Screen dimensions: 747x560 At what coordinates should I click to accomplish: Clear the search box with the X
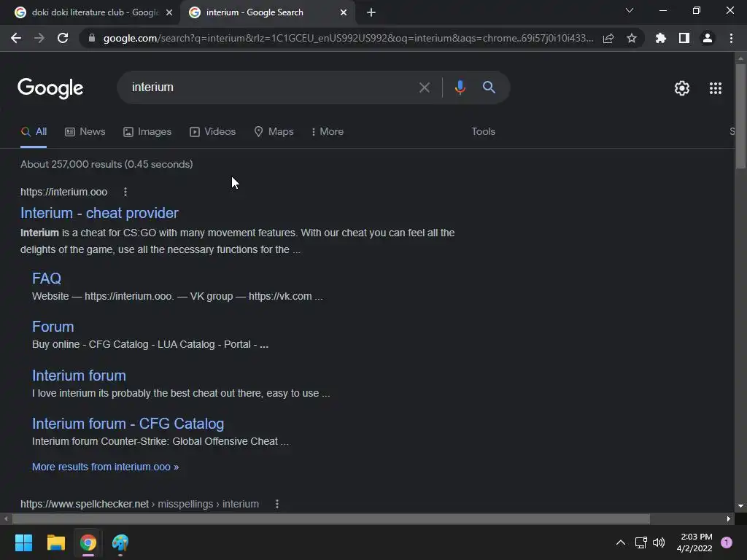click(424, 87)
